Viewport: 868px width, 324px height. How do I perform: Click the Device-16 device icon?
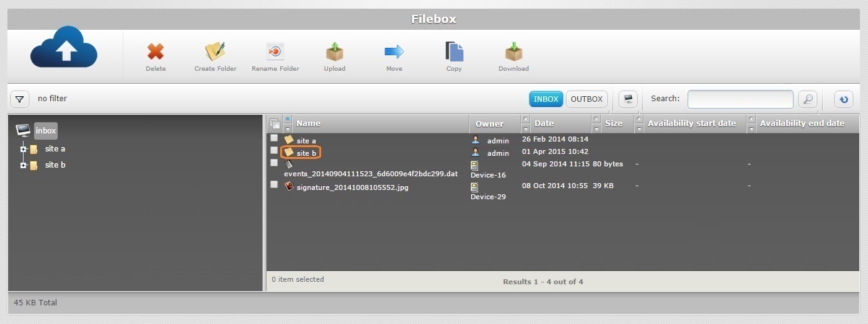click(474, 165)
